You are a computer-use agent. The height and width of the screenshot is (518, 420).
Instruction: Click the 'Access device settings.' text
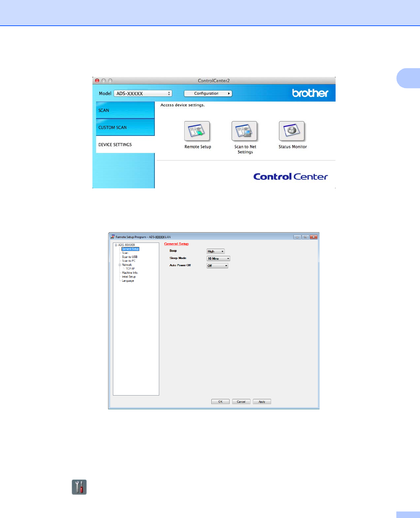click(x=183, y=105)
